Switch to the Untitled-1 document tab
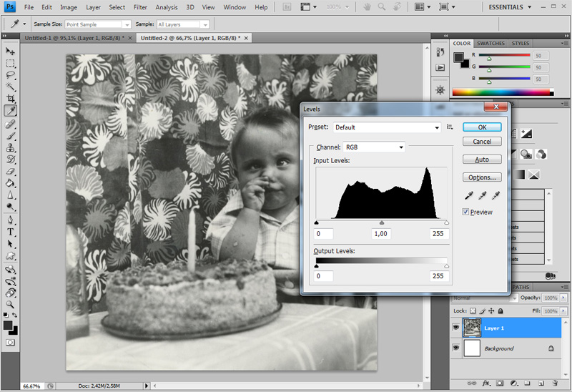Screen dimensions: 572x392 pyautogui.click(x=75, y=37)
